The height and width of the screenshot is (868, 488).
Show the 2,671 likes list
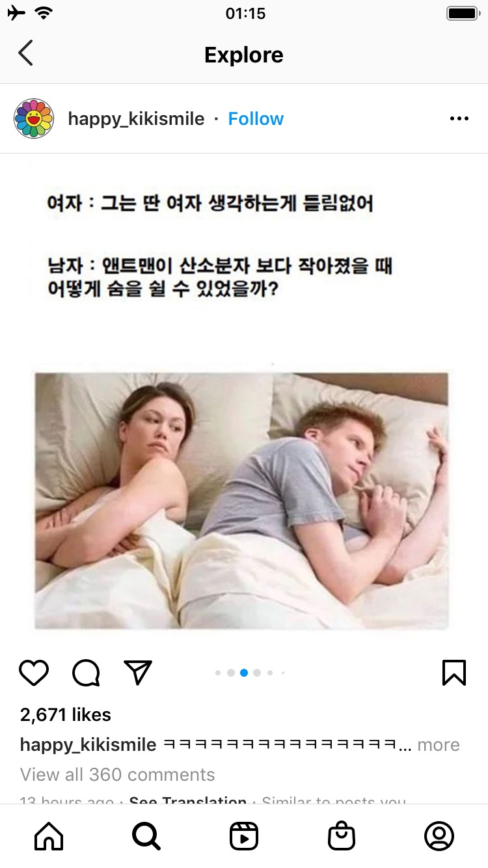[x=66, y=714]
